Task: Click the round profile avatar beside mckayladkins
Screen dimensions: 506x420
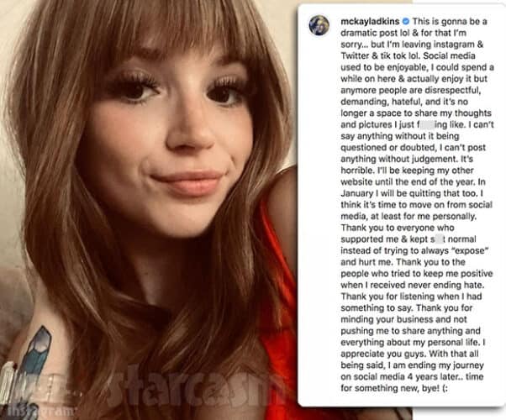Action: point(319,24)
